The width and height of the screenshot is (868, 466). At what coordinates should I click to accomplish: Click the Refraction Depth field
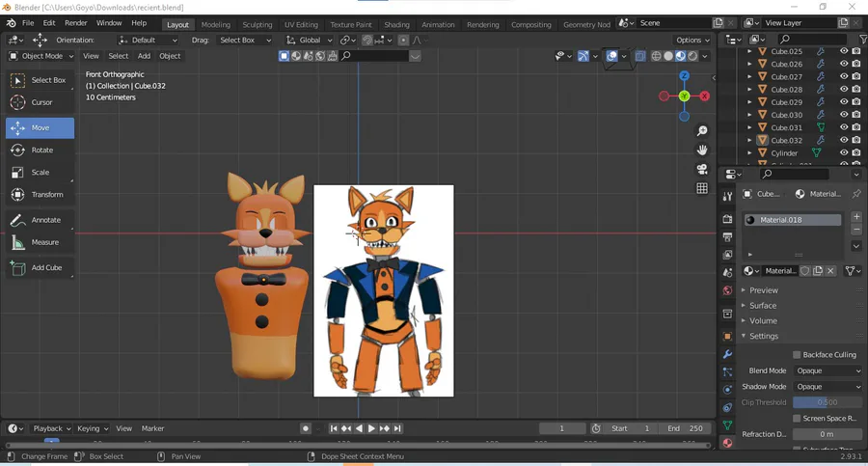tap(827, 434)
